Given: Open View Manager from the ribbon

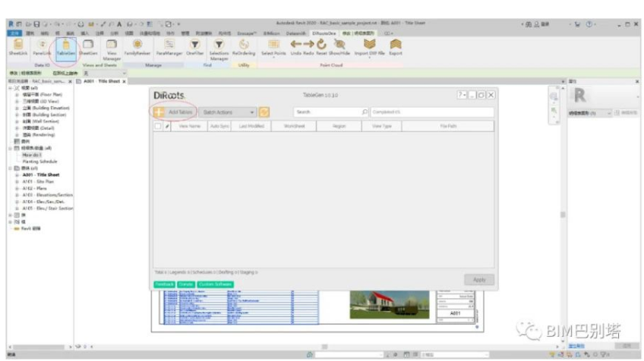Looking at the screenshot, I should pos(112,49).
